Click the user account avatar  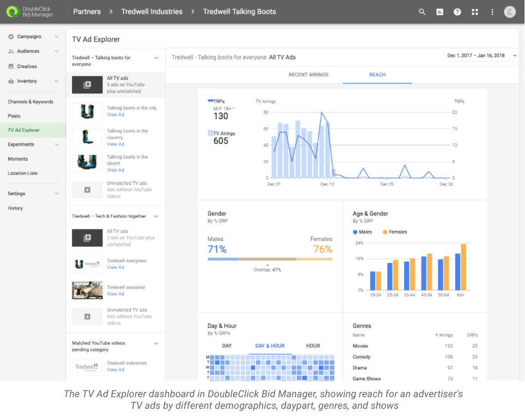[509, 12]
